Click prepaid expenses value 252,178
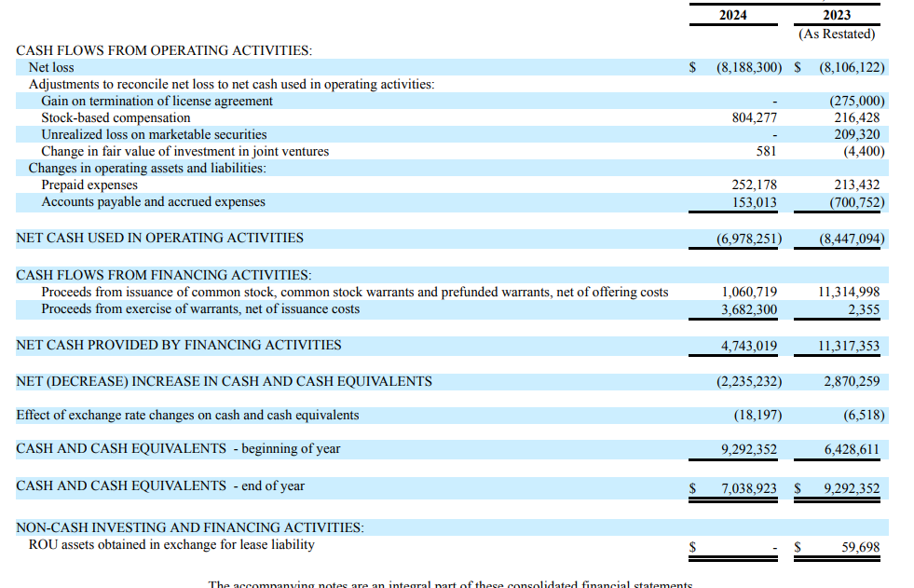The image size is (914, 588). coord(755,185)
